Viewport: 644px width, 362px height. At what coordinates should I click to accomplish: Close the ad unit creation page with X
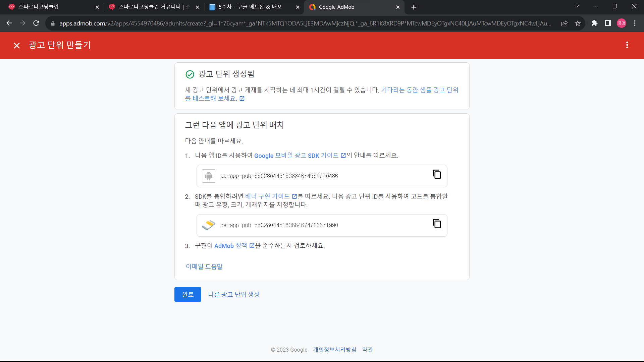[17, 46]
